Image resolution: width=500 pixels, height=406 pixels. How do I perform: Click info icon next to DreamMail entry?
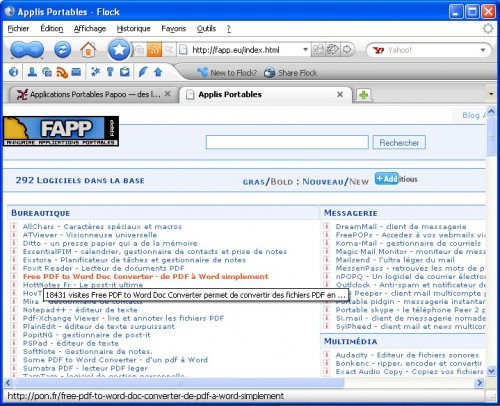(x=327, y=226)
